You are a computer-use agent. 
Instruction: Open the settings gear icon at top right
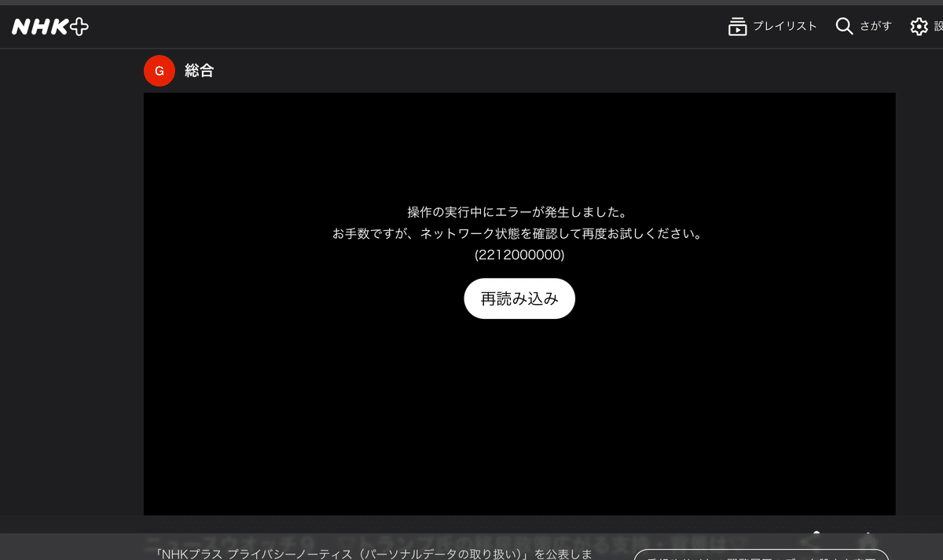919,26
